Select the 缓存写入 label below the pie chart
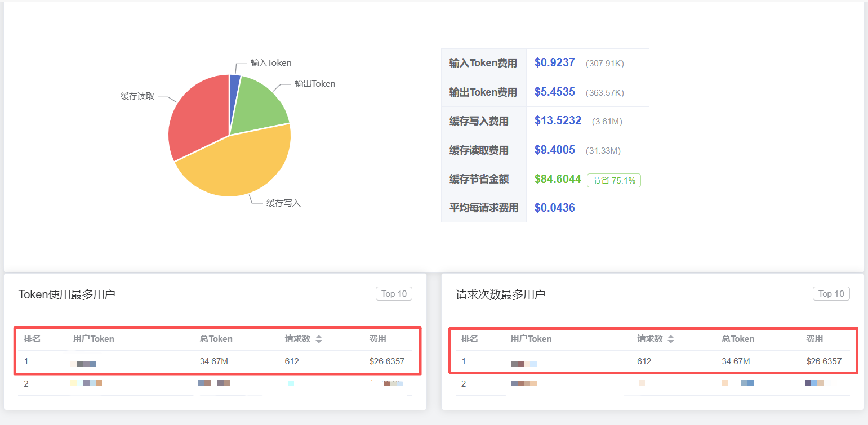 point(283,203)
